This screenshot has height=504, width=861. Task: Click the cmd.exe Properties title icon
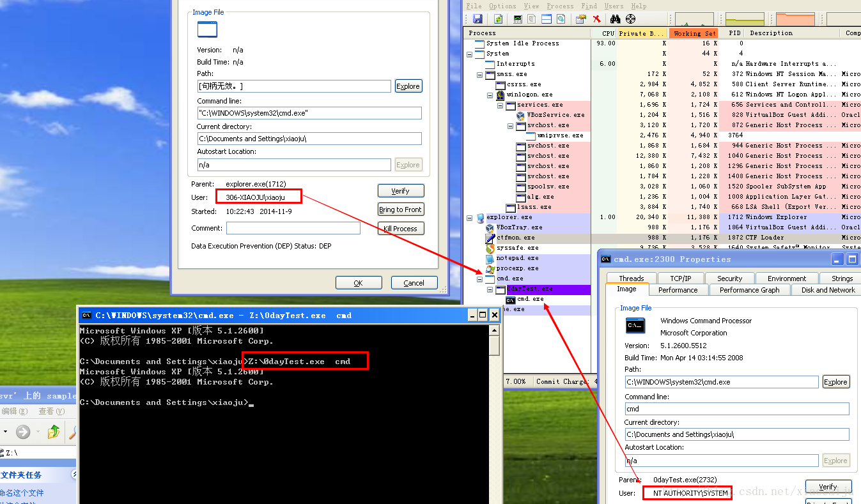[605, 259]
